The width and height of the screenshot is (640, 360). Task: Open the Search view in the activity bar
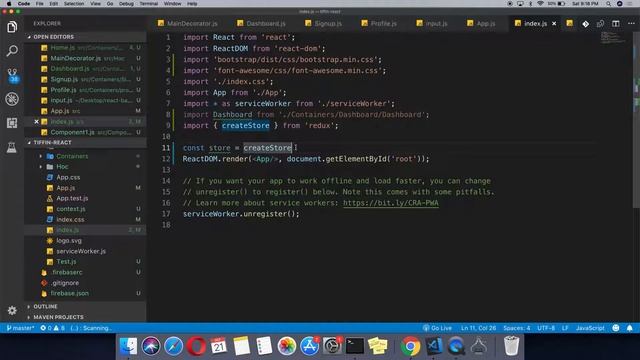[x=12, y=51]
